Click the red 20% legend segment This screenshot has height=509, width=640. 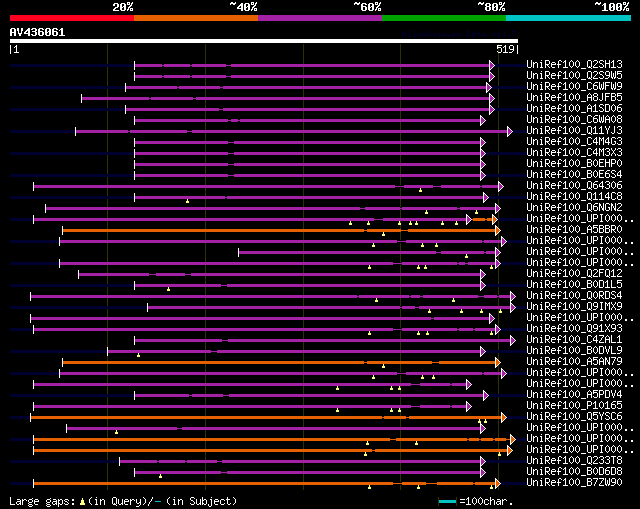pos(72,18)
